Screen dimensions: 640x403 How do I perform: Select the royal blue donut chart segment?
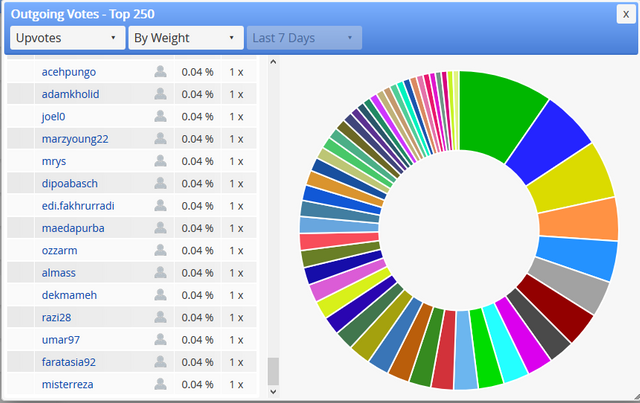549,143
